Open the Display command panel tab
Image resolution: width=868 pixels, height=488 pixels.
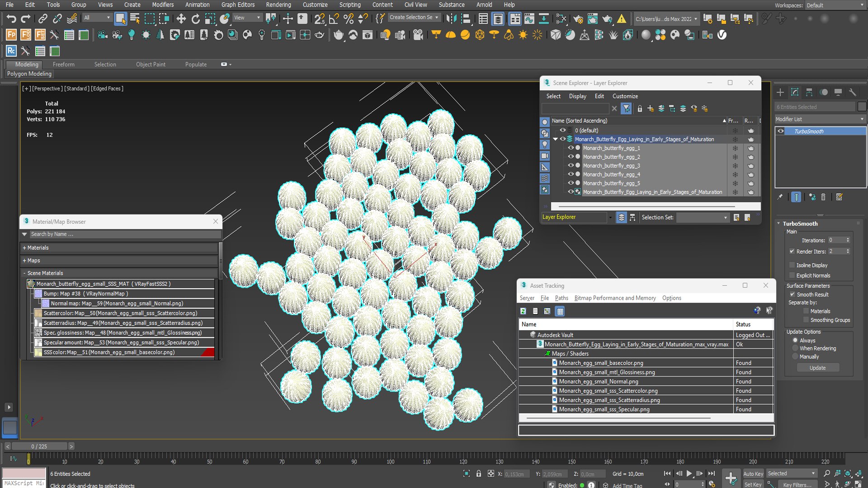coord(838,92)
